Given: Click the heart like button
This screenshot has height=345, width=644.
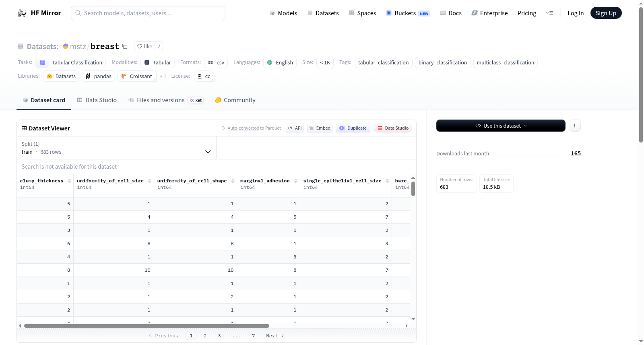Looking at the screenshot, I should point(144,46).
